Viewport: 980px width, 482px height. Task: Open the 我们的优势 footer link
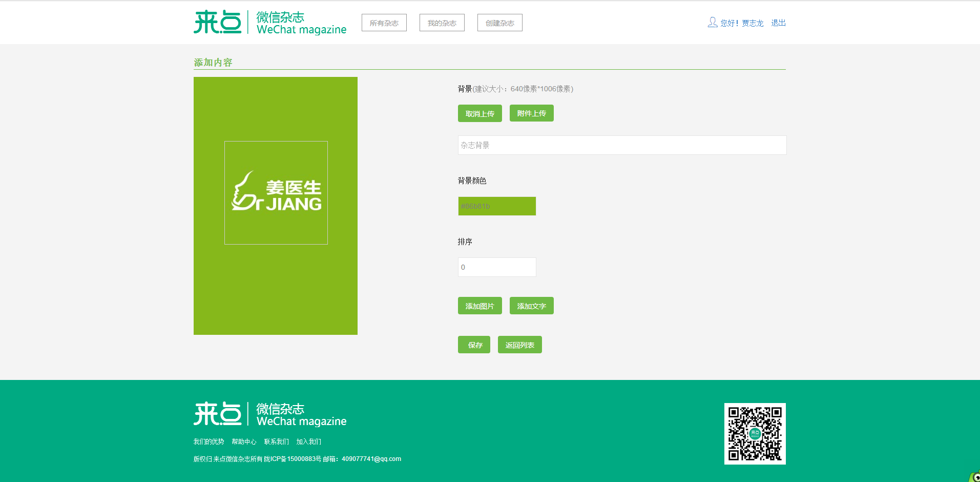209,441
